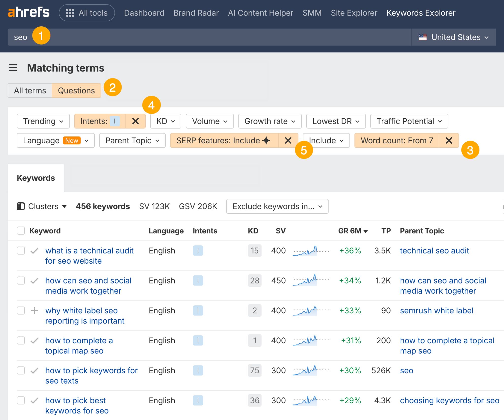Click the Clusters view icon
Screen dimensions: 504x420
pyautogui.click(x=21, y=206)
